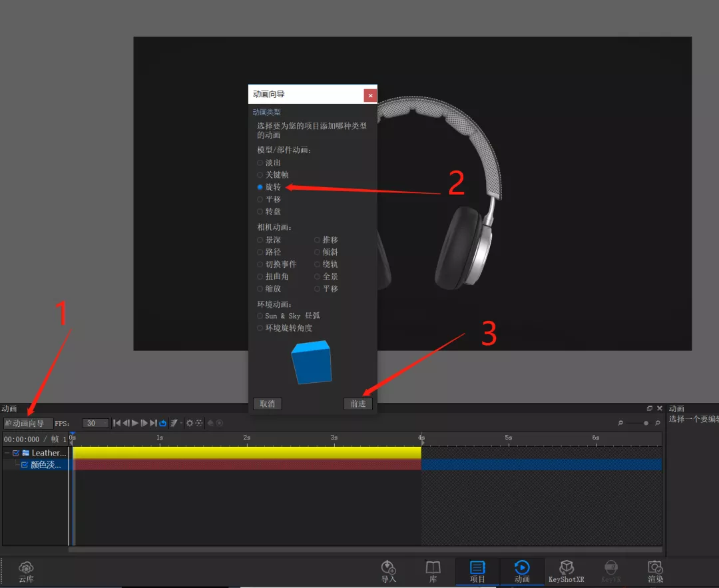This screenshot has width=719, height=588.
Task: Step back one frame
Action: pos(126,423)
